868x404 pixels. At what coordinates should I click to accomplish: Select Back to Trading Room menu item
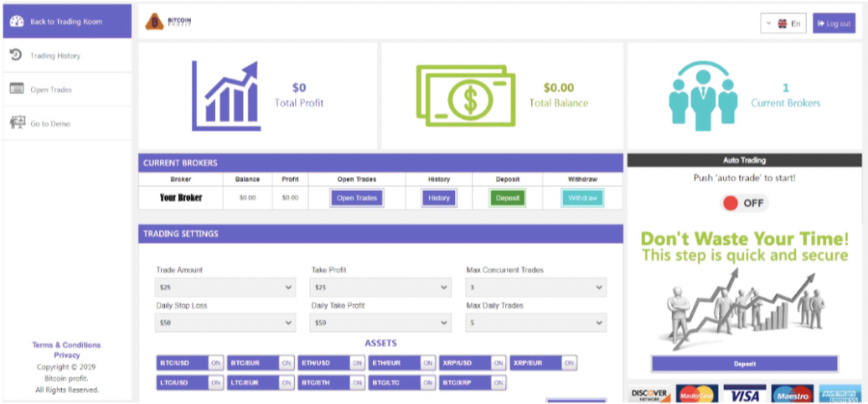tap(65, 22)
